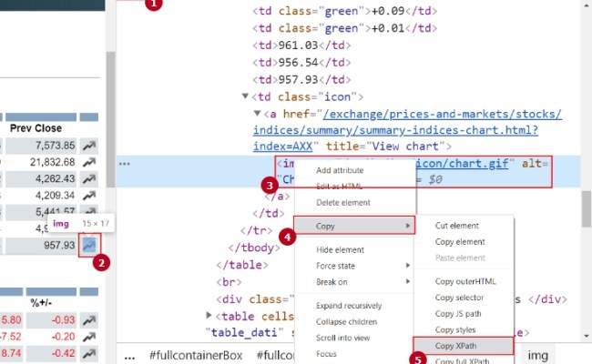Select the closing </tr> tag

coord(256,230)
